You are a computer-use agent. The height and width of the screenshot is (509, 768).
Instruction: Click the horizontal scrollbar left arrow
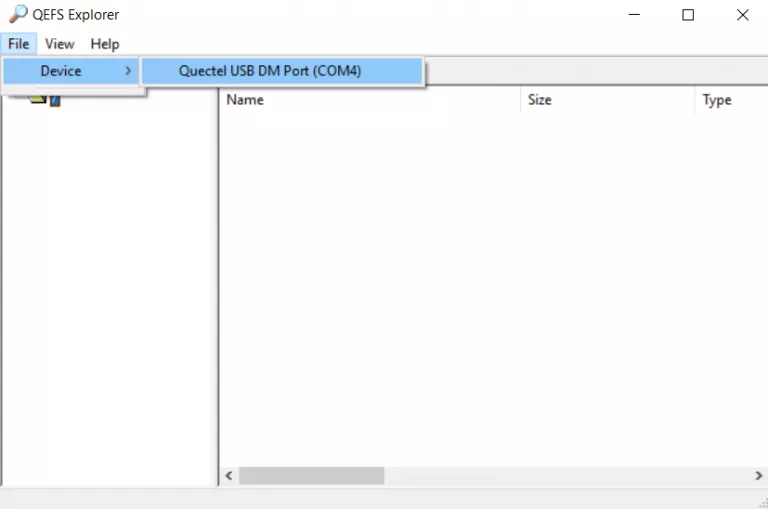(x=229, y=476)
